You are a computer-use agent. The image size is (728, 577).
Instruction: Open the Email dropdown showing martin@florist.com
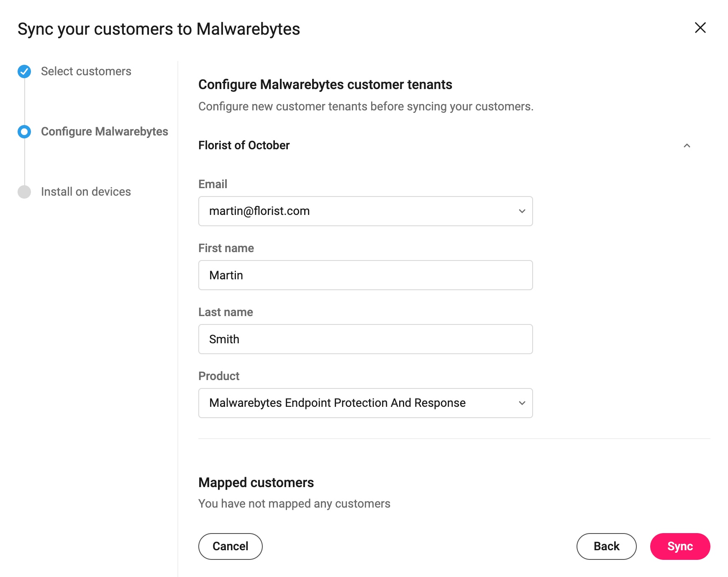tap(365, 211)
